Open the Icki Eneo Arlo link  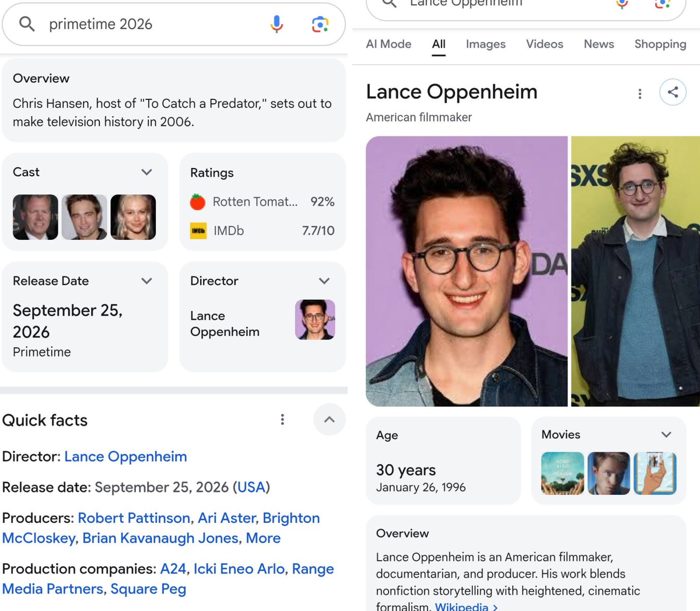pyautogui.click(x=239, y=568)
